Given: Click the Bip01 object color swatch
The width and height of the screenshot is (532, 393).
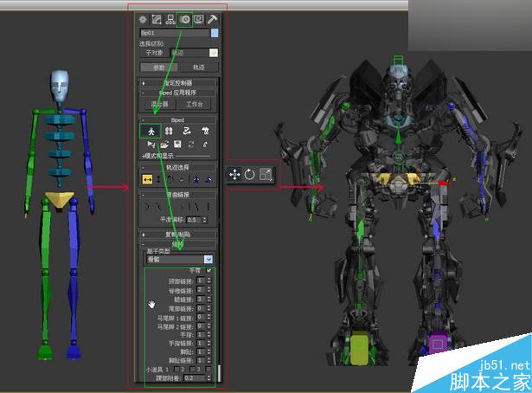Looking at the screenshot, I should pos(214,34).
